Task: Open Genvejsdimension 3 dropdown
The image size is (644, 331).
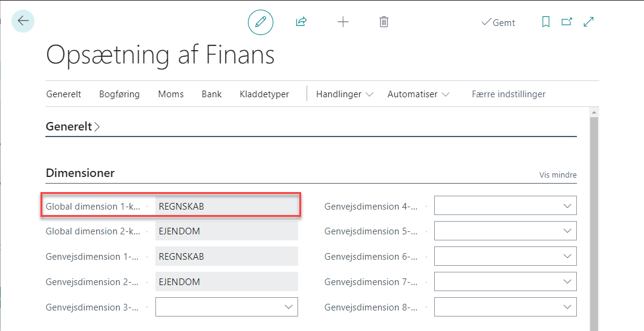Action: [x=227, y=307]
